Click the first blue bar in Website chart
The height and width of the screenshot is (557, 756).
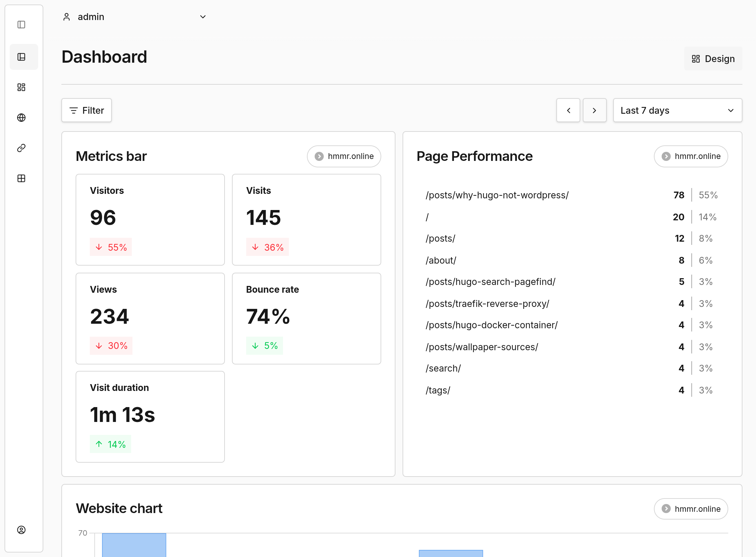point(134,544)
